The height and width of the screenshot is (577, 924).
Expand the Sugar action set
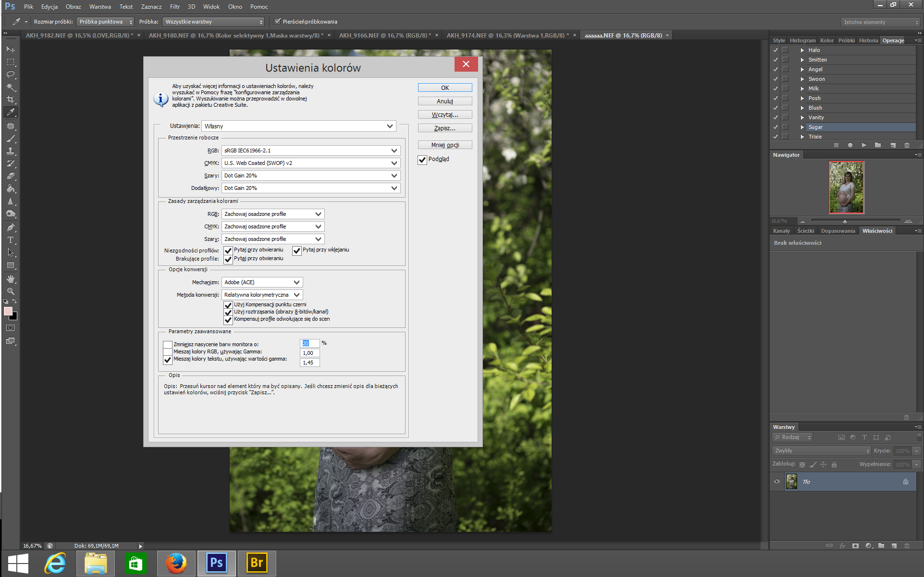pos(802,127)
